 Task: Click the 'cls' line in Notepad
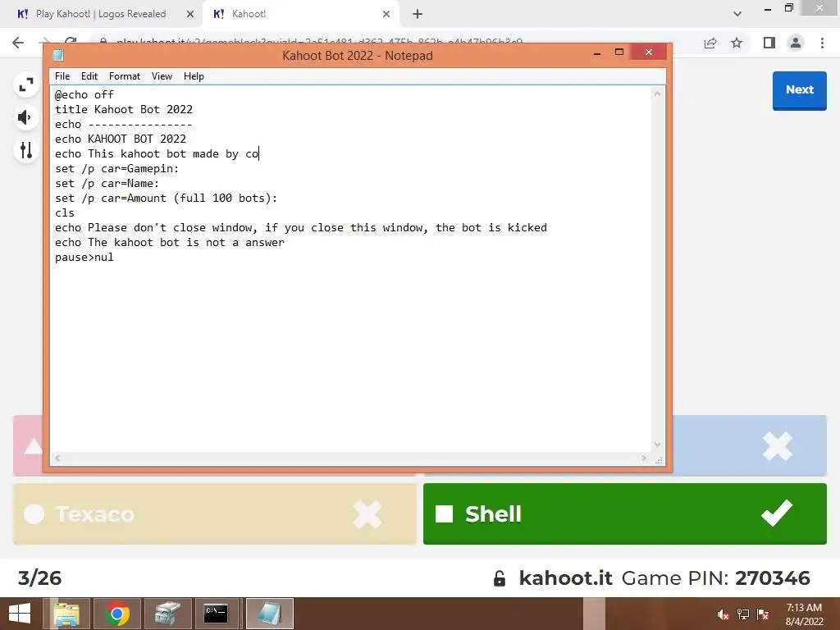pos(65,212)
